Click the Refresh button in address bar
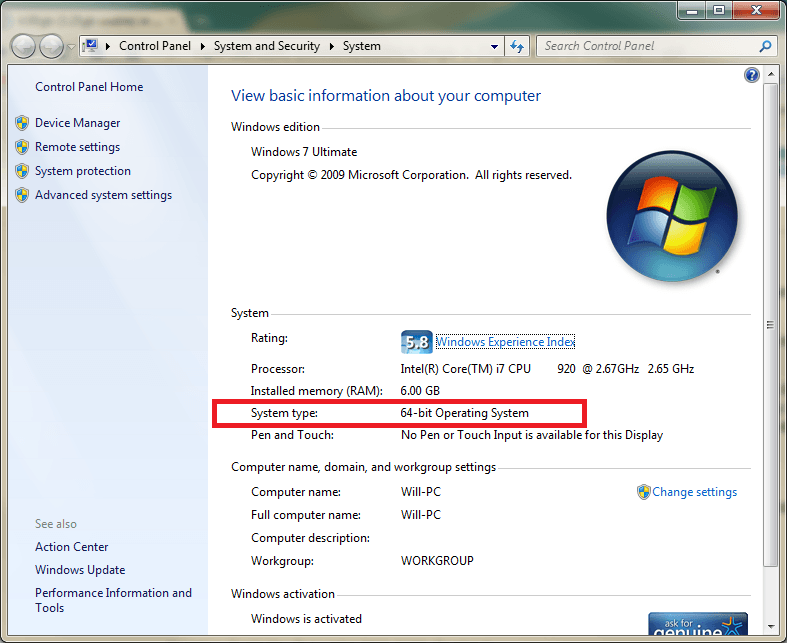This screenshot has width=787, height=643. 517,46
